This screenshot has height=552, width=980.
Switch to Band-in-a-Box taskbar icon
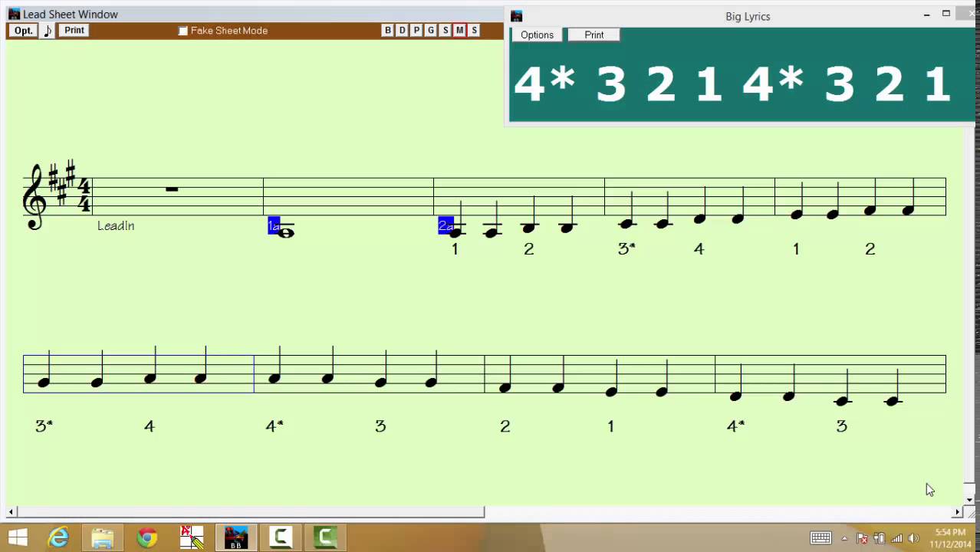click(236, 537)
